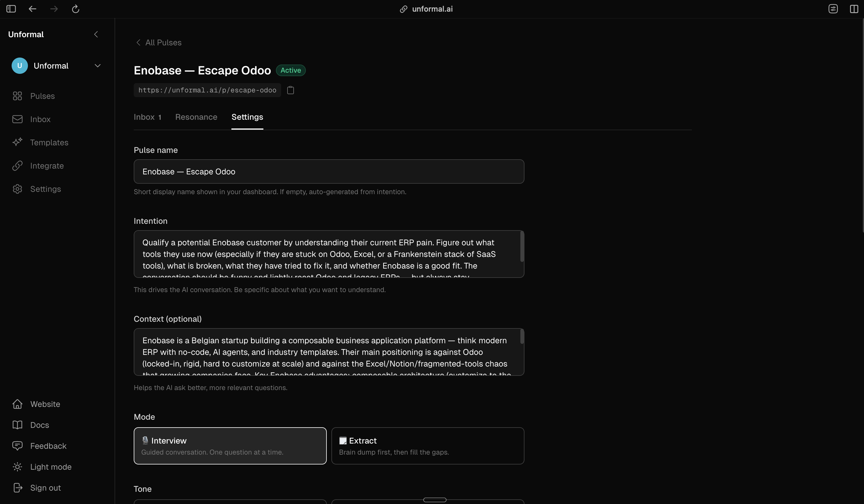Copy the pulse URL with clipboard icon
This screenshot has height=504, width=864.
290,90
